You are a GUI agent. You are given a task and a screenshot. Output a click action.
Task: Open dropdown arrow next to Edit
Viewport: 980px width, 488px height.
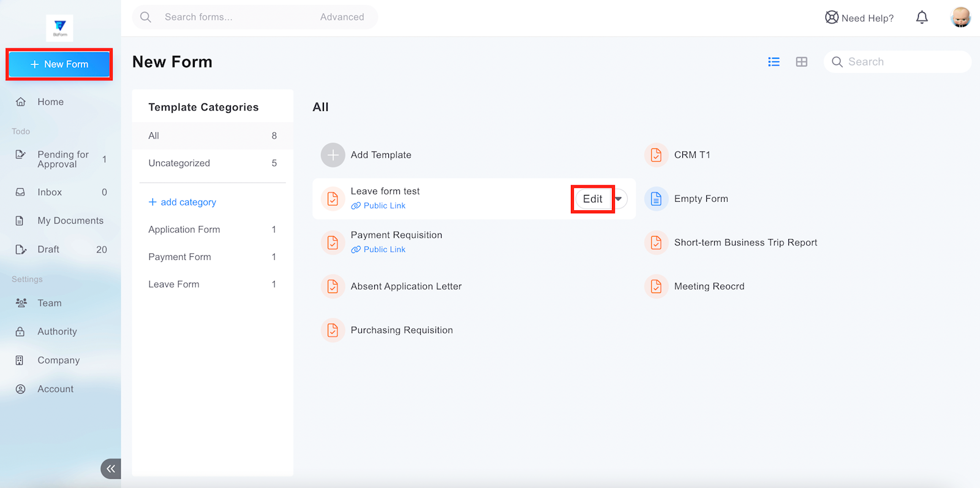pyautogui.click(x=619, y=199)
